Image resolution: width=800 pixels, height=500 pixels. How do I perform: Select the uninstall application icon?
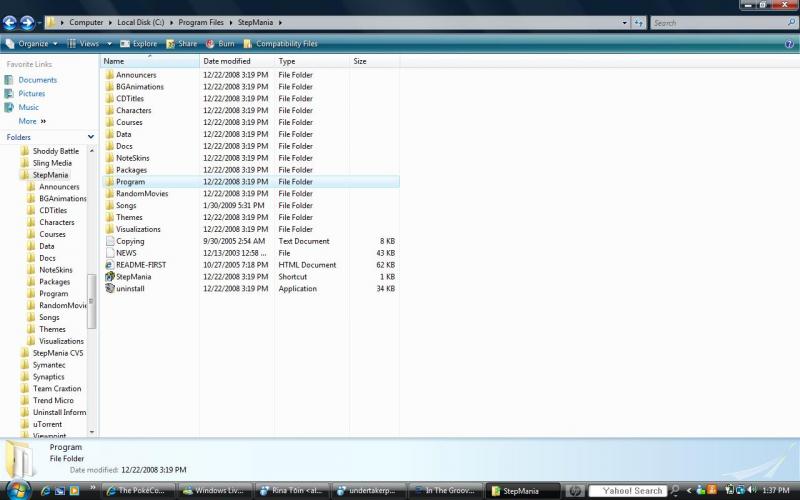coord(110,288)
